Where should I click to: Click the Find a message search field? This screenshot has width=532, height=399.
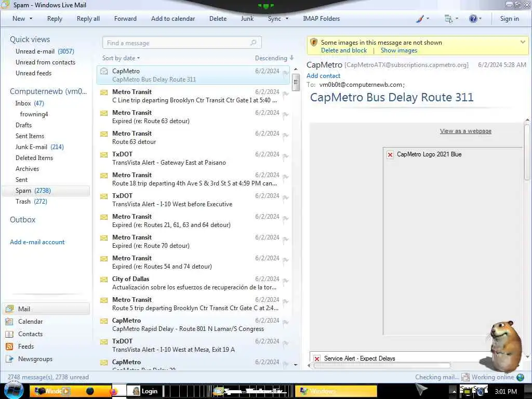coord(181,43)
